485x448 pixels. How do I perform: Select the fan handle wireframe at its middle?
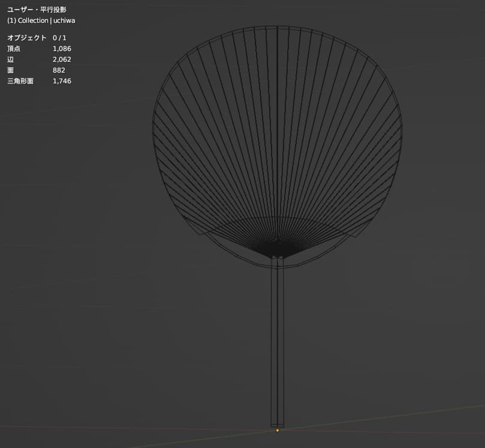pyautogui.click(x=278, y=342)
